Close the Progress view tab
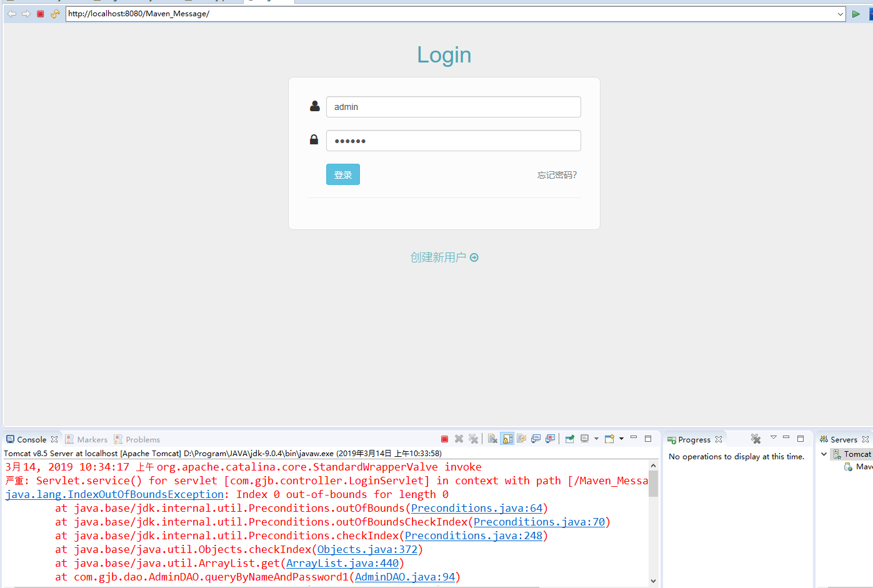873x588 pixels. [x=719, y=439]
